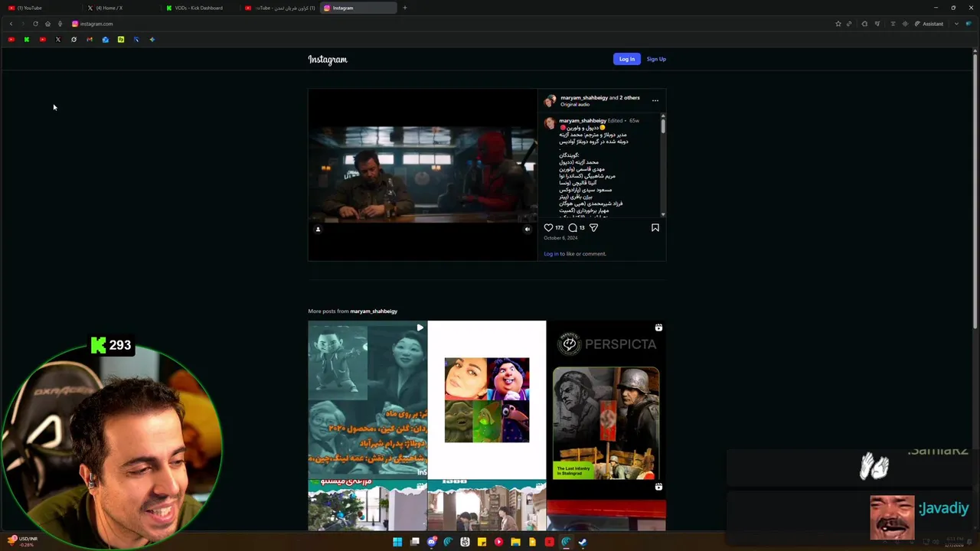
Task: Open the 'and 2 others' collaborators link
Action: (x=625, y=98)
